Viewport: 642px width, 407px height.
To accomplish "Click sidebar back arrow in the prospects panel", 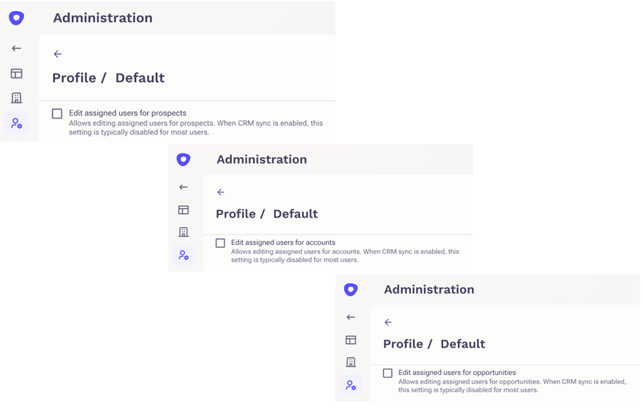I will (16, 48).
